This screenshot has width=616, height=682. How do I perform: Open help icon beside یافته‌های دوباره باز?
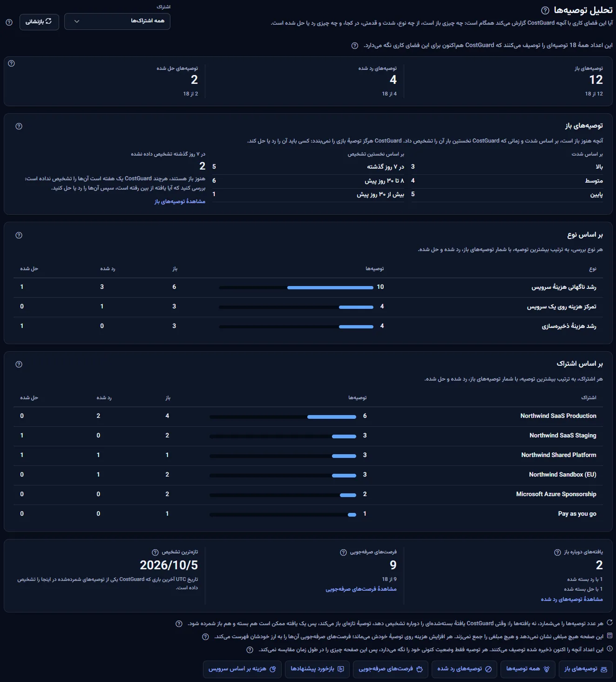pos(557,552)
